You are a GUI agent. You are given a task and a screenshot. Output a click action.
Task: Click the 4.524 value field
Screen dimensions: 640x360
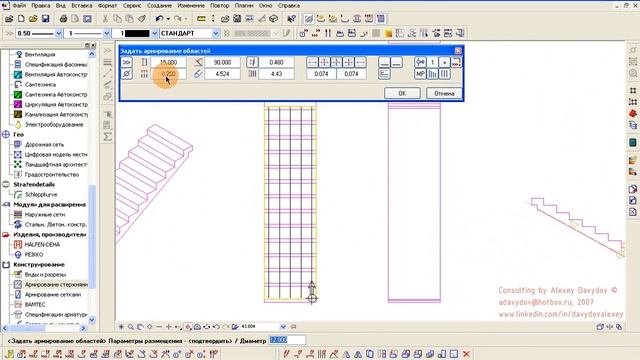[222, 74]
